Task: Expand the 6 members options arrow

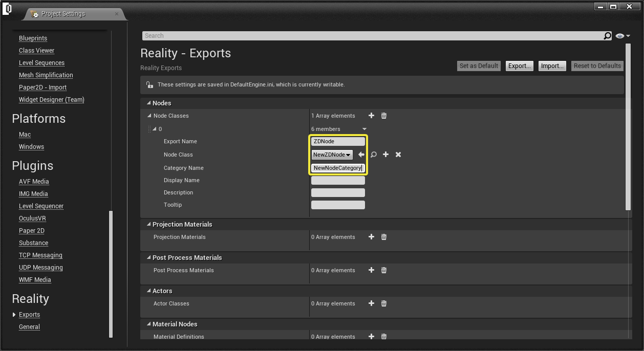Action: point(364,129)
